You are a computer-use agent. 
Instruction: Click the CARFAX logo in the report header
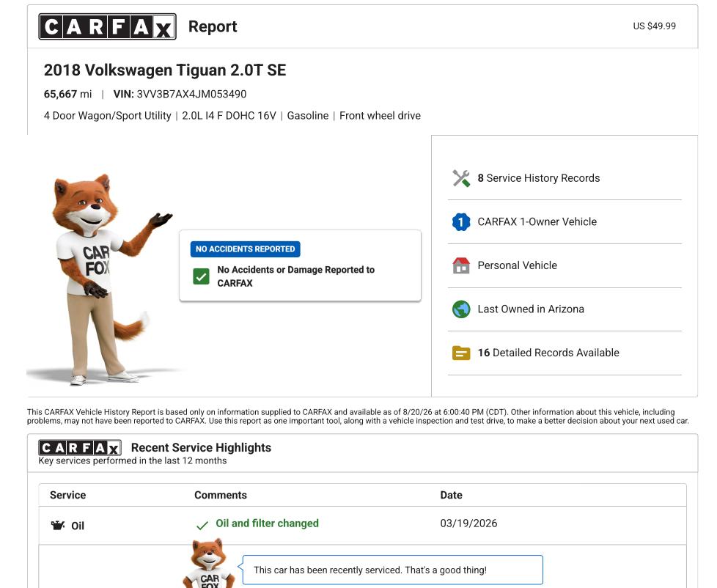(108, 26)
